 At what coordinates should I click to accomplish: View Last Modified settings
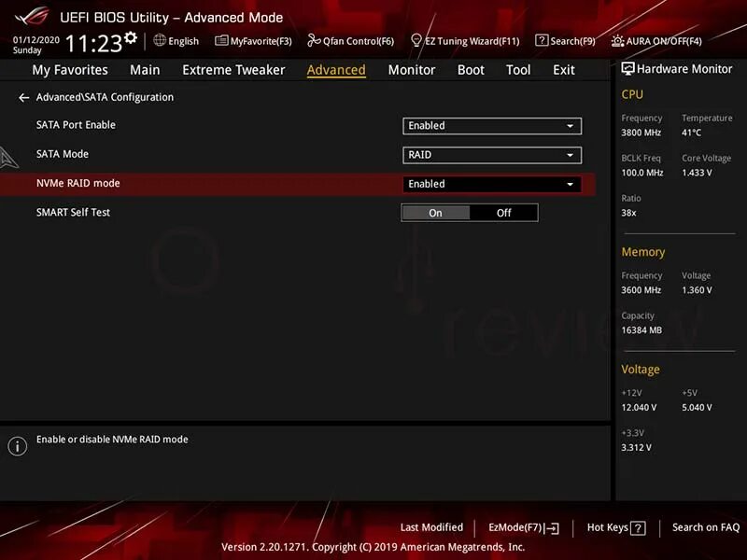click(x=431, y=527)
